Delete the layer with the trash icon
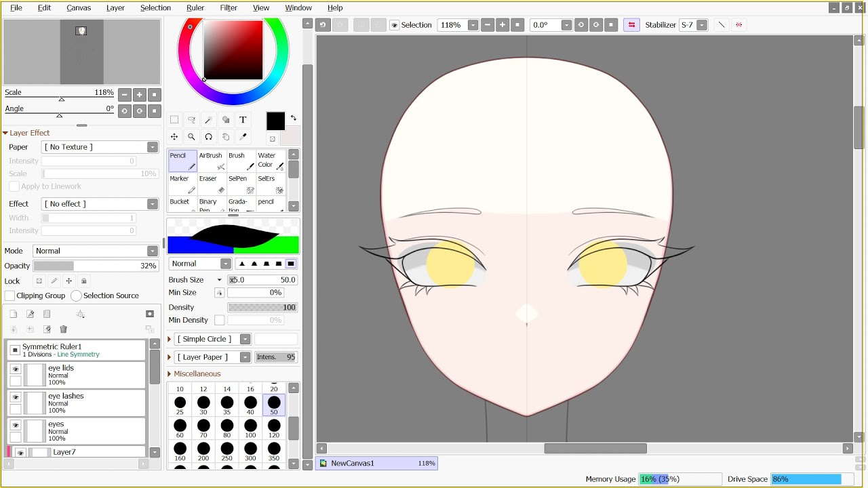 (64, 329)
